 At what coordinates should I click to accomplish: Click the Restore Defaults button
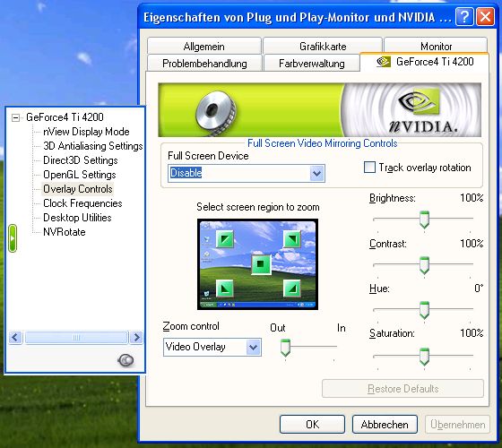pyautogui.click(x=402, y=389)
